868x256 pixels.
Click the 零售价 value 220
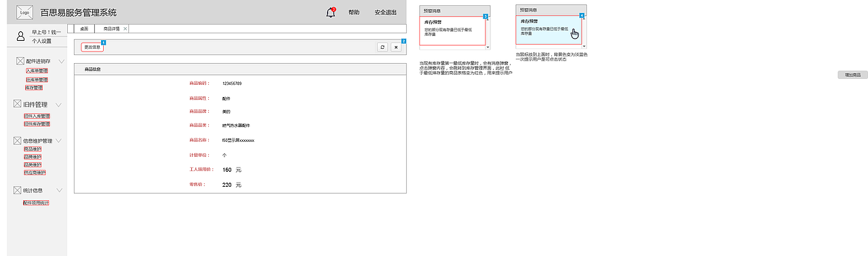[x=227, y=185]
